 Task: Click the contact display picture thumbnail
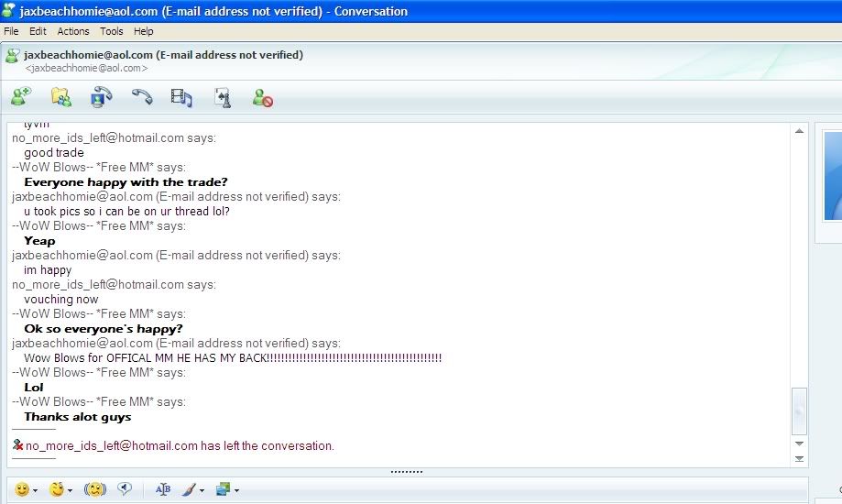[x=833, y=176]
